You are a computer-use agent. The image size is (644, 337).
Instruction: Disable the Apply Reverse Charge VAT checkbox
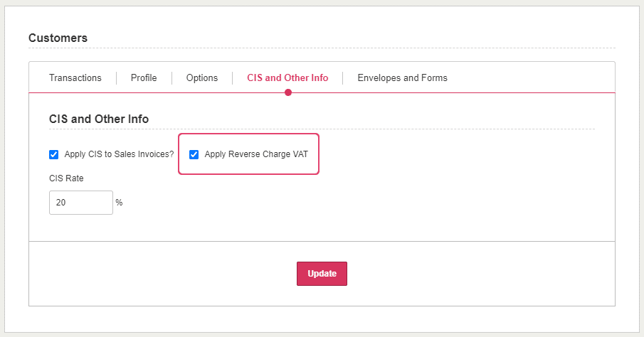pyautogui.click(x=194, y=154)
